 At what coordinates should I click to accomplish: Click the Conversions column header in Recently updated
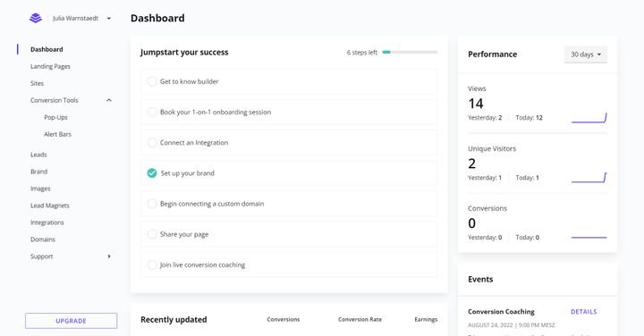click(284, 319)
